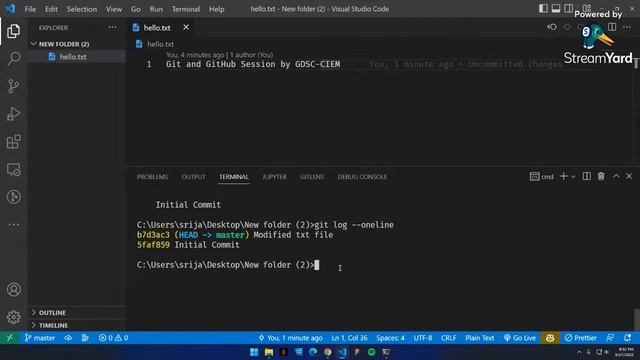Change indentation via Spaces: 4
The image size is (640, 360).
point(390,338)
